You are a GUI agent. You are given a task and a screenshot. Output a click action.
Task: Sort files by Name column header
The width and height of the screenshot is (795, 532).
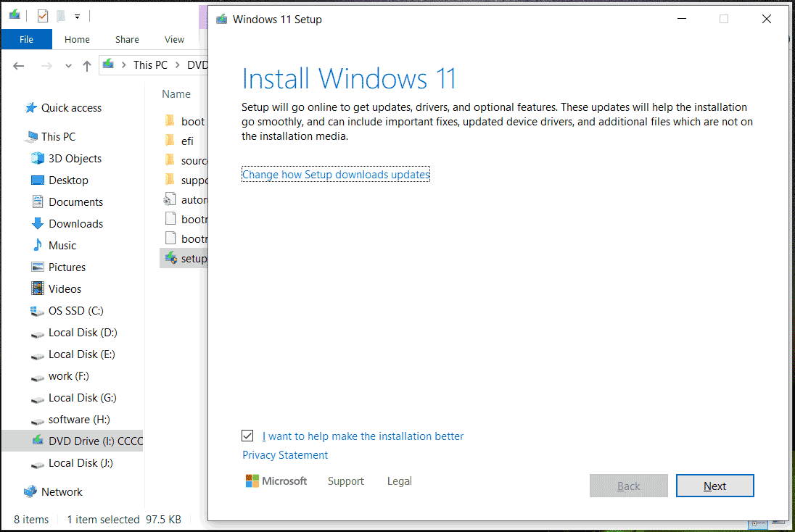[x=176, y=93]
